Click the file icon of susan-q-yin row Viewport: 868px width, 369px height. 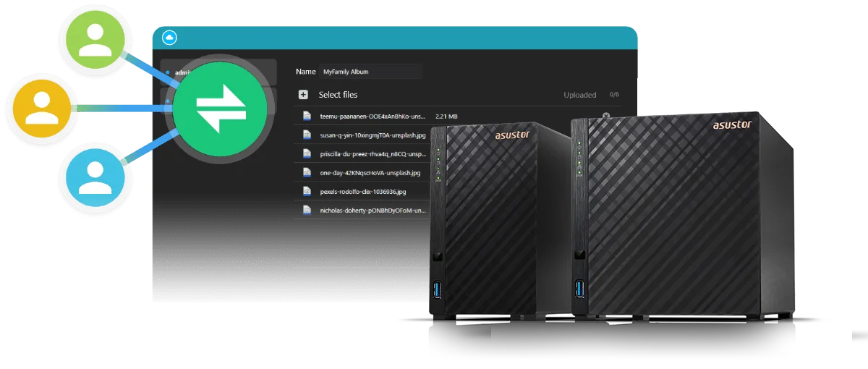307,135
